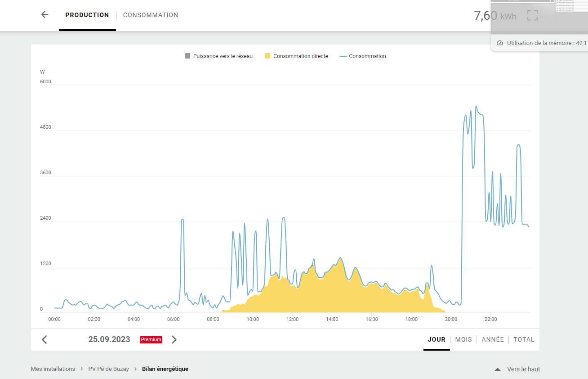Open date picker on 25.09.2023
Viewport: 588px width, 379px height.
click(109, 339)
